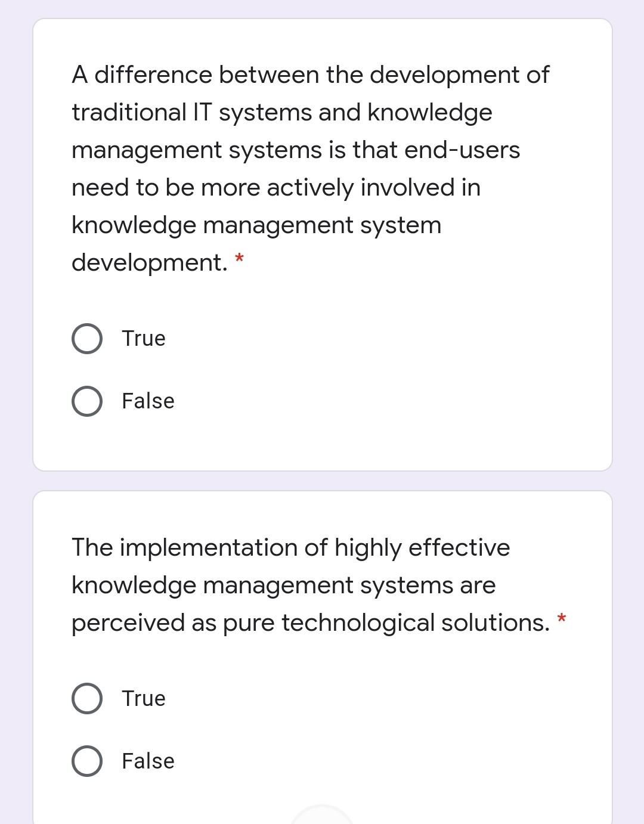Select False for the end-users involvement question
The height and width of the screenshot is (824, 644).
coord(86,401)
